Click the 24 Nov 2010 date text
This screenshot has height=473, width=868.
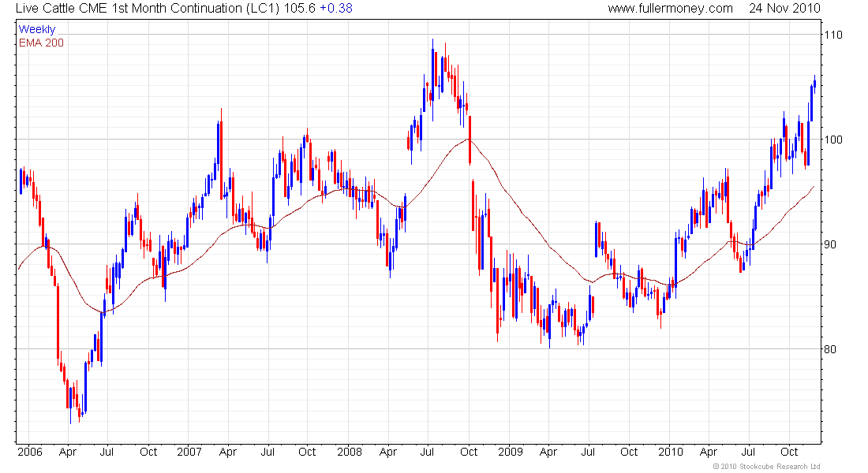tap(784, 9)
